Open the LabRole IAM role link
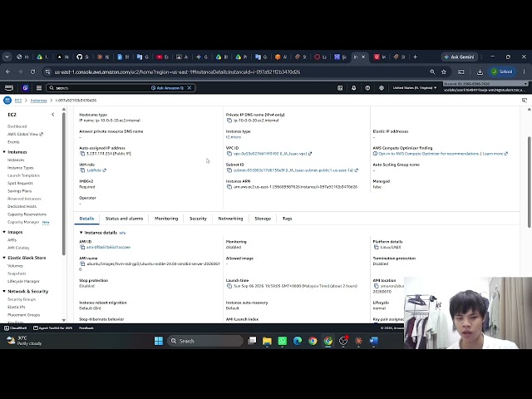This screenshot has width=532, height=399. tap(96, 170)
